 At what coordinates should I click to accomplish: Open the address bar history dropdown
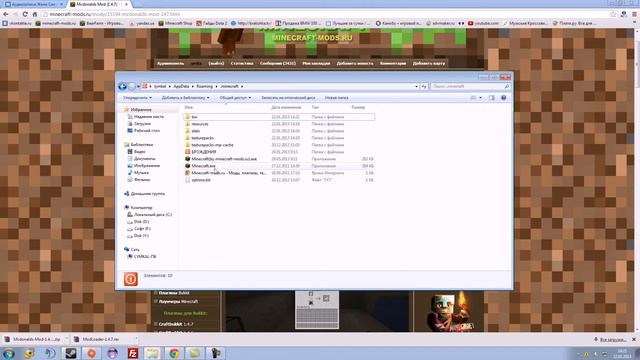point(416,87)
